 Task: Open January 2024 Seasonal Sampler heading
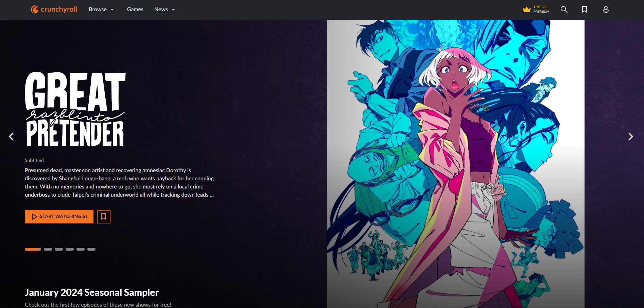click(92, 292)
